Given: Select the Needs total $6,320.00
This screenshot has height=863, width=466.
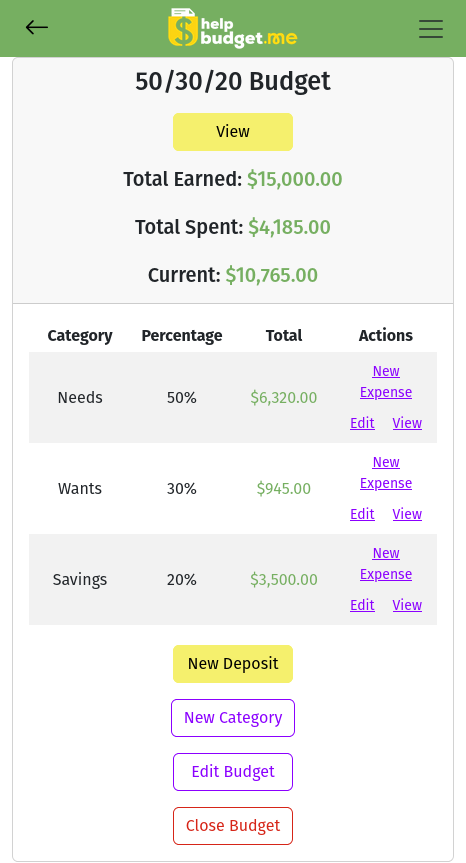Looking at the screenshot, I should 284,397.
